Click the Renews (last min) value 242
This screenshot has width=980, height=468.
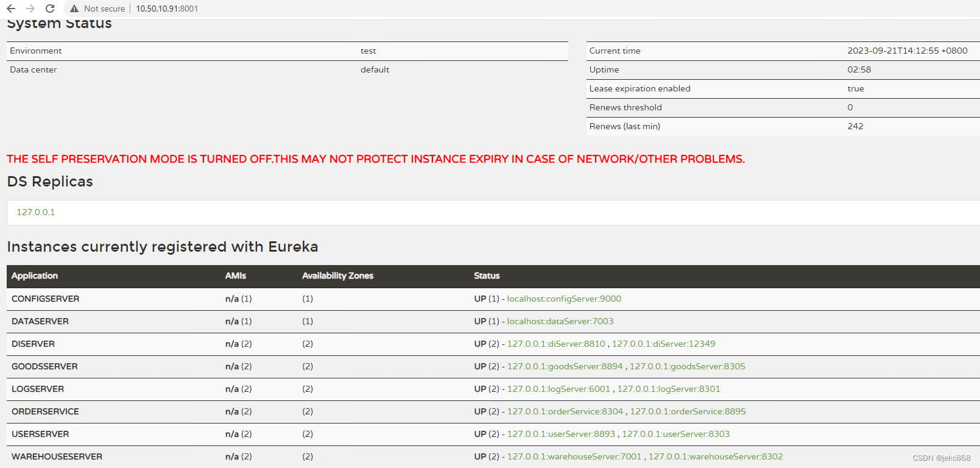point(855,126)
